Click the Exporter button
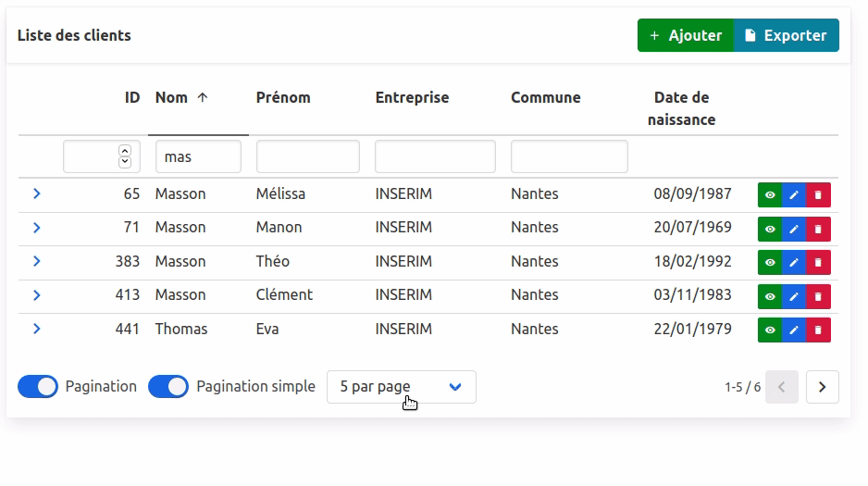The height and width of the screenshot is (486, 868). 786,35
